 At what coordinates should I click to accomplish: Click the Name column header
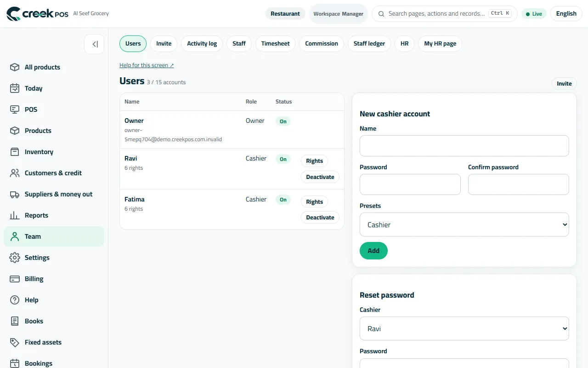132,102
